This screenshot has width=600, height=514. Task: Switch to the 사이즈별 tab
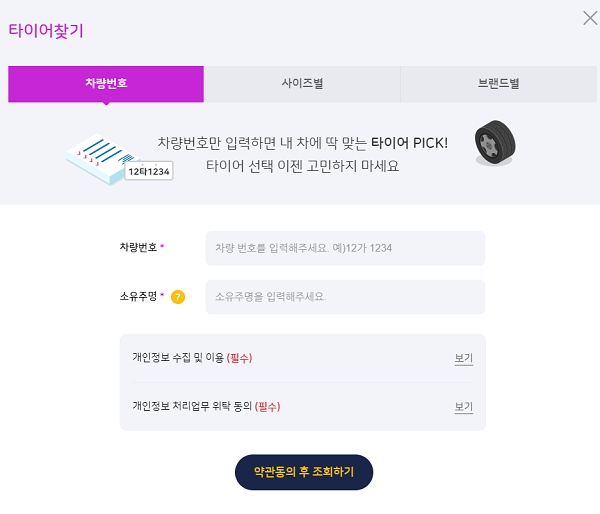coord(302,83)
